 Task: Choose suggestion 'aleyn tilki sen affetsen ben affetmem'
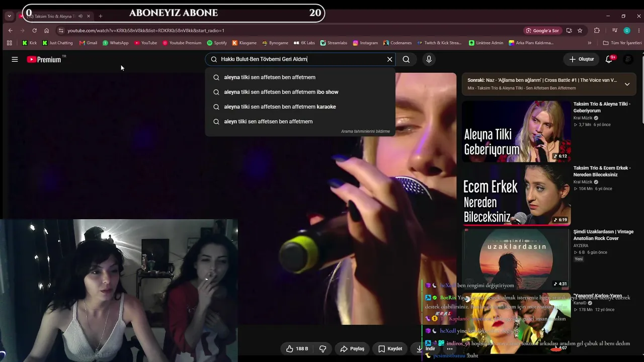[300, 122]
